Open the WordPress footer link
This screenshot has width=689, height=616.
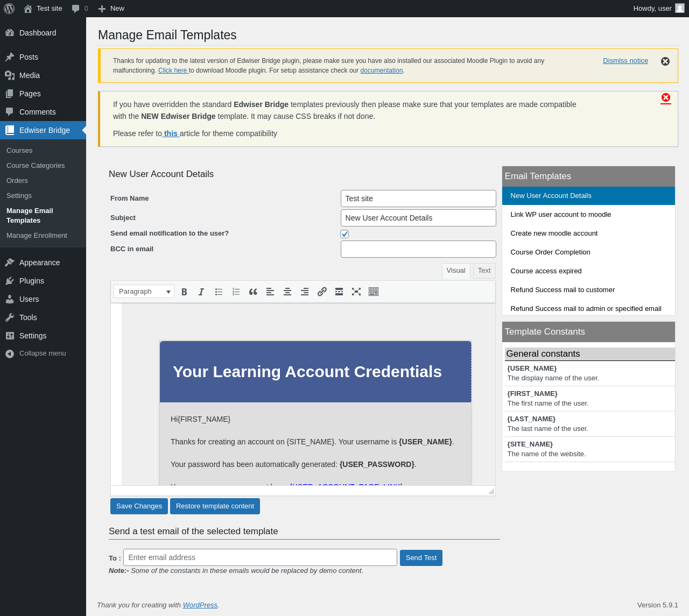[x=200, y=605]
